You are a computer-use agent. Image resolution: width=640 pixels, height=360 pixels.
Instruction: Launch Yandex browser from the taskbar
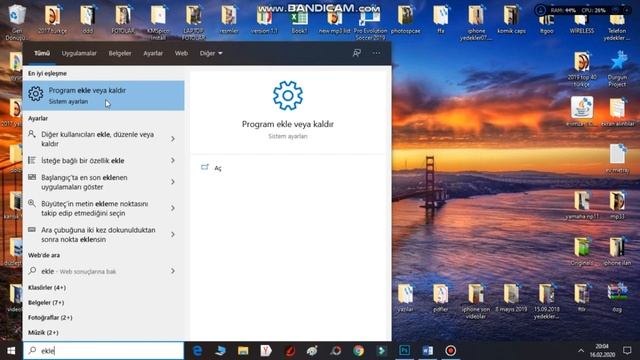point(266,351)
